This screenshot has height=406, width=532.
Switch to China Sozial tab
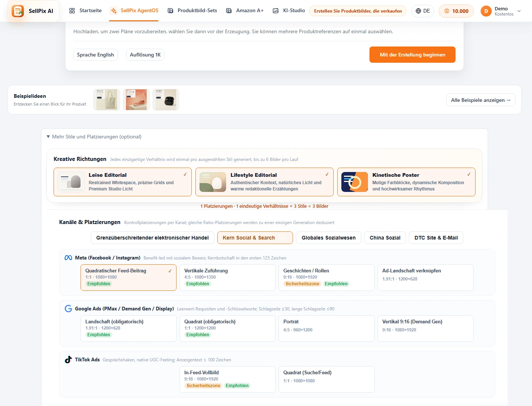point(385,238)
